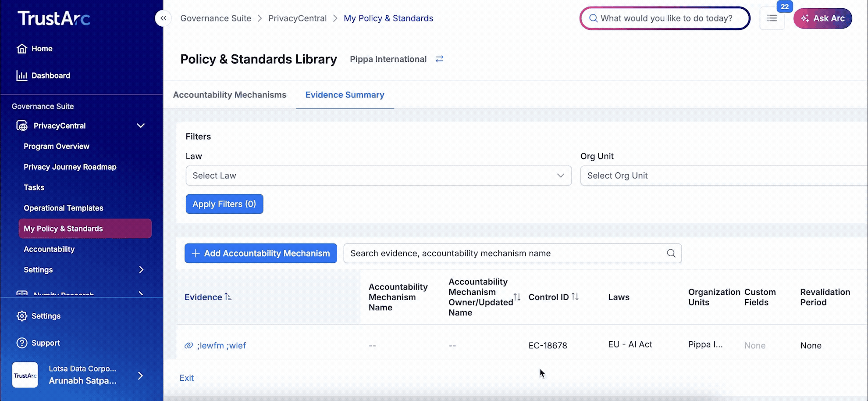Open the Select Org Unit dropdown
The height and width of the screenshot is (401, 868).
[723, 175]
